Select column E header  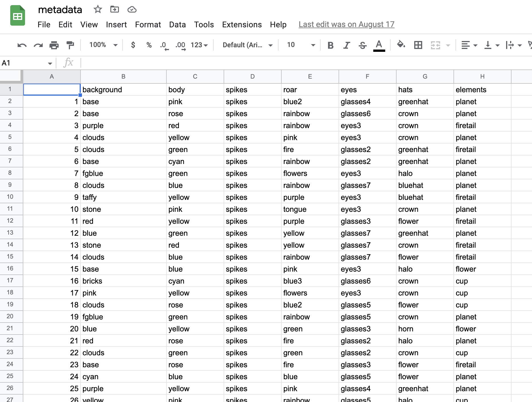pyautogui.click(x=310, y=76)
